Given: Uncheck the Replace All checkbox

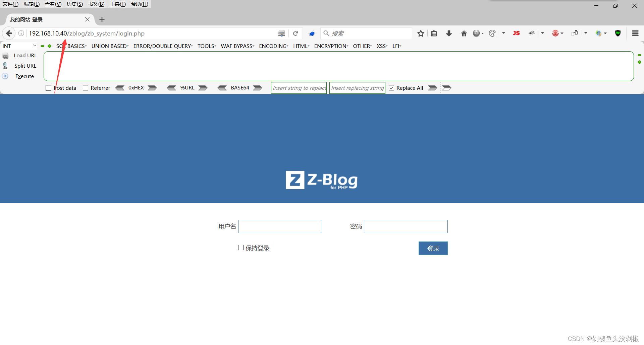Looking at the screenshot, I should click(391, 88).
